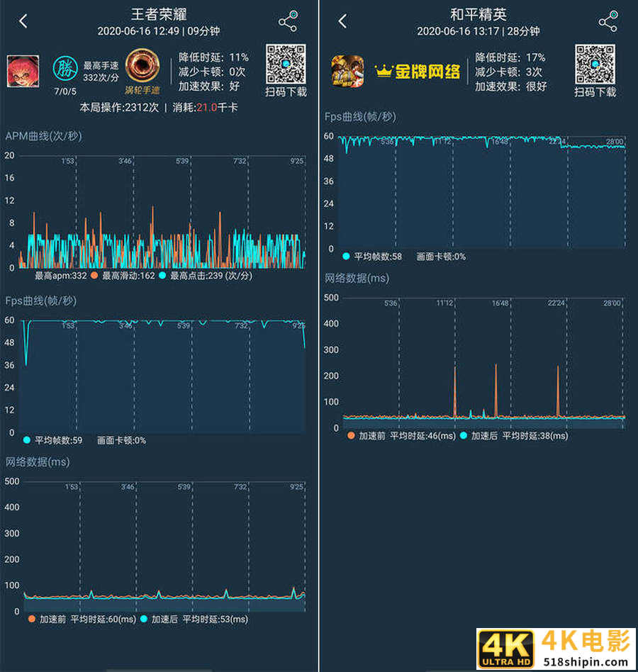Tap the 5'39 marker in APM chart

tap(182, 161)
